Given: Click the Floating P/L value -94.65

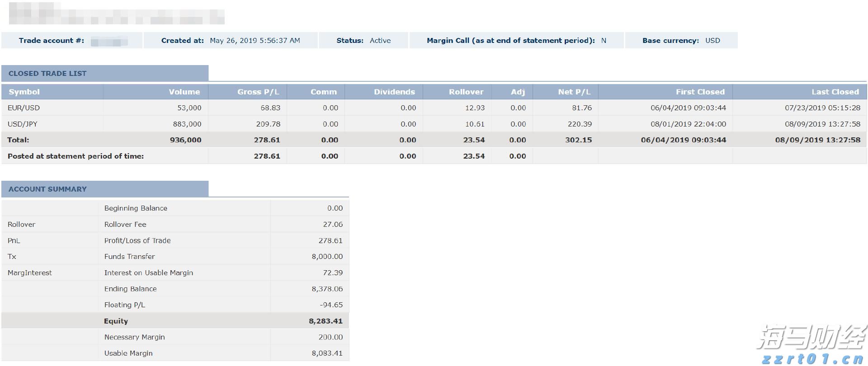Looking at the screenshot, I should tap(331, 305).
